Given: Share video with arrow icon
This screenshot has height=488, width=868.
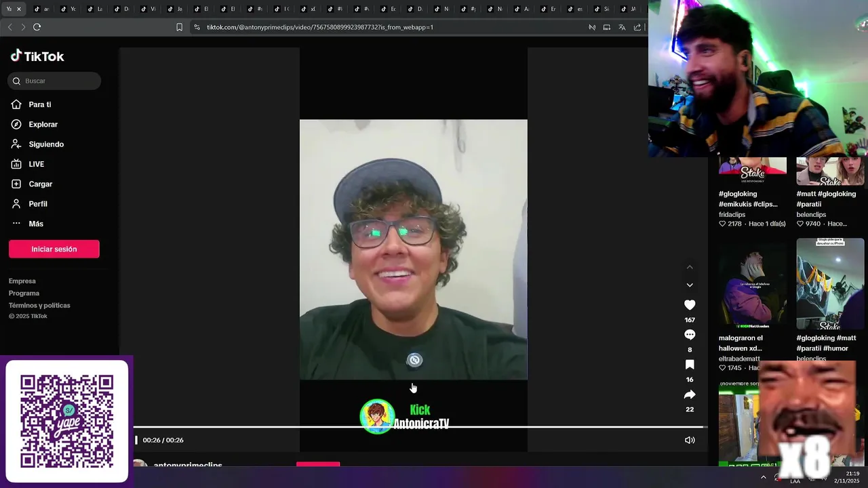Looking at the screenshot, I should click(x=690, y=394).
